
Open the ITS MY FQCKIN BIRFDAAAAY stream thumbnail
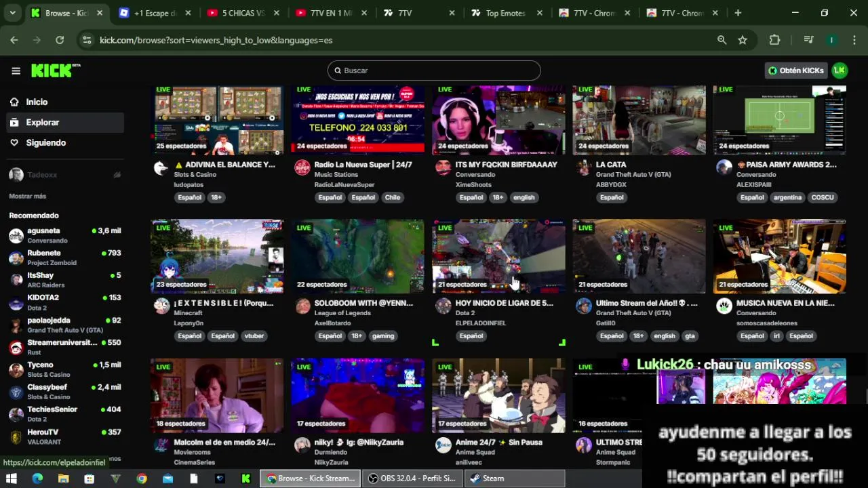coord(498,120)
